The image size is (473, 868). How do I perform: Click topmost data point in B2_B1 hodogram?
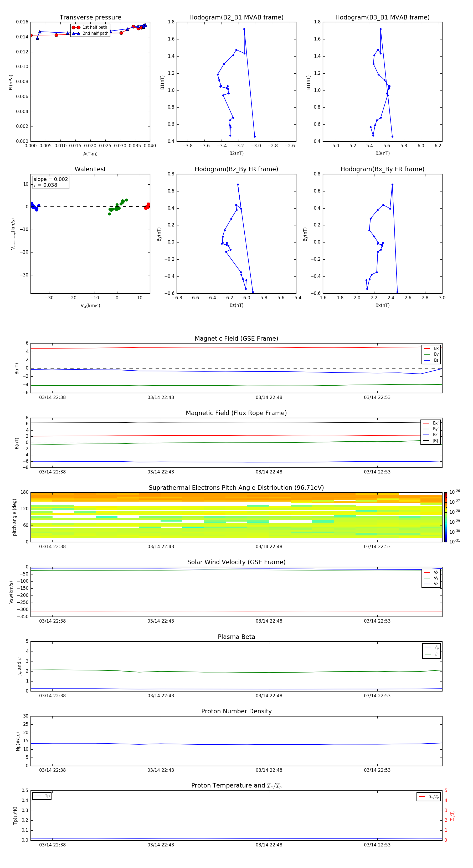pyautogui.click(x=244, y=29)
